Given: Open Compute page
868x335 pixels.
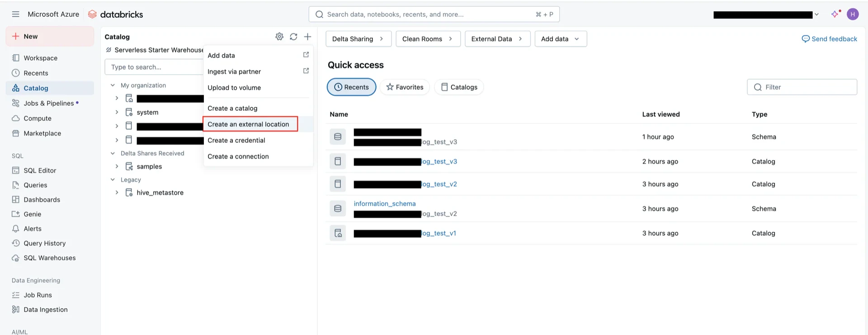Looking at the screenshot, I should pos(50,118).
